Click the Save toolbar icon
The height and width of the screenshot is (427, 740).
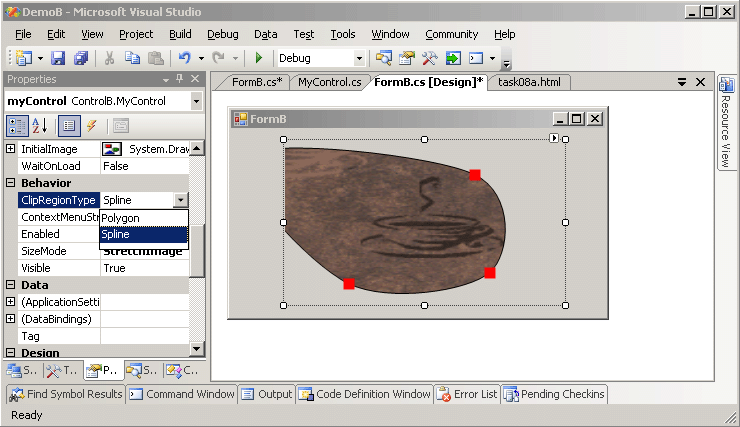(x=58, y=58)
